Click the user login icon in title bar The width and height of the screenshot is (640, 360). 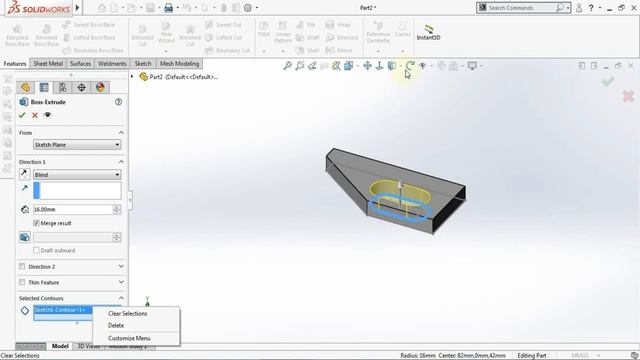coord(579,8)
